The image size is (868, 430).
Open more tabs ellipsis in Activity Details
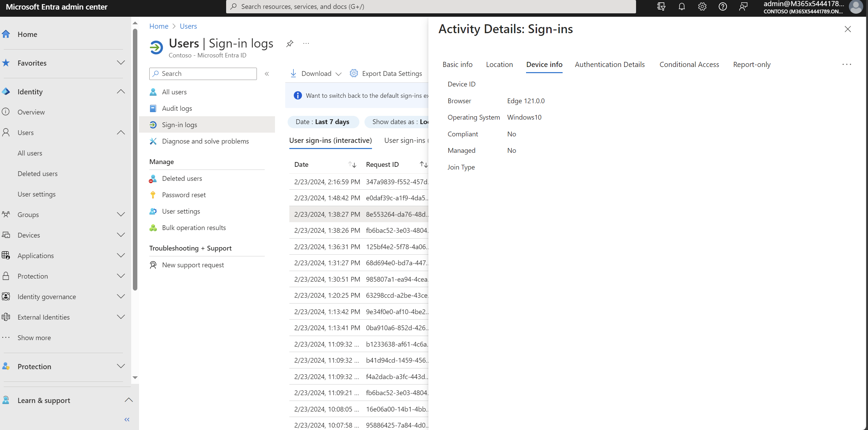[846, 65]
